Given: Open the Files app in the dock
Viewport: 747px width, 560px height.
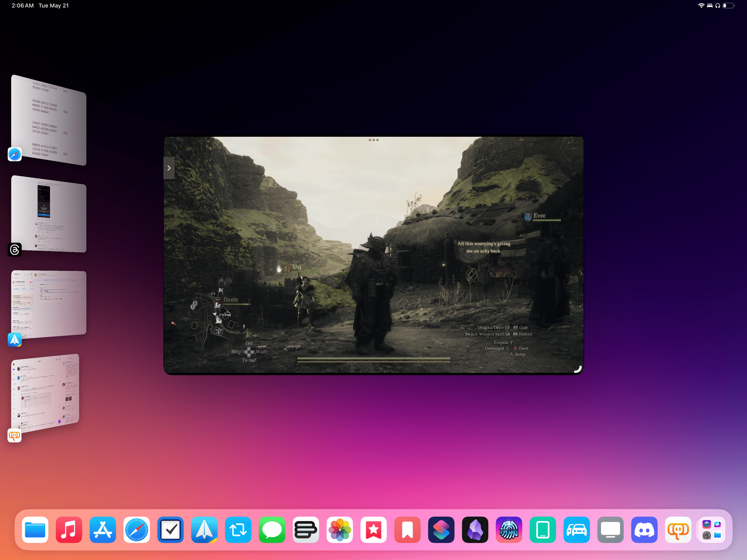Looking at the screenshot, I should click(35, 530).
